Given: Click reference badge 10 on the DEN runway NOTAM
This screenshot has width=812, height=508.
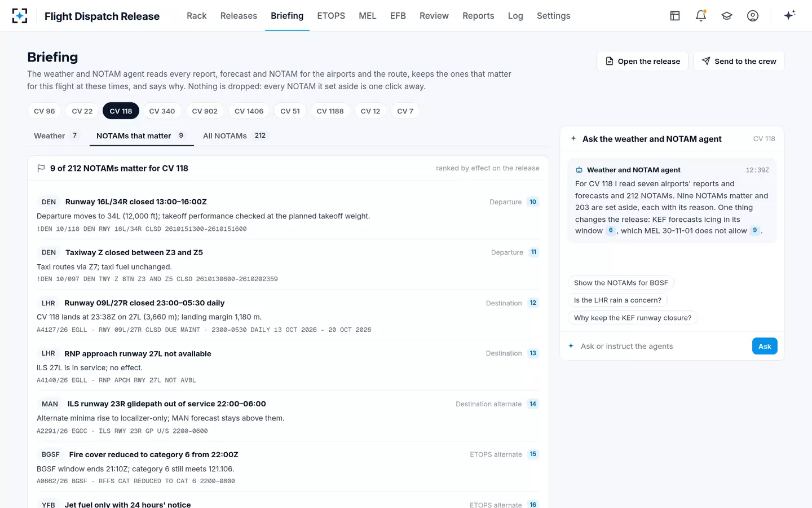Looking at the screenshot, I should click(533, 202).
